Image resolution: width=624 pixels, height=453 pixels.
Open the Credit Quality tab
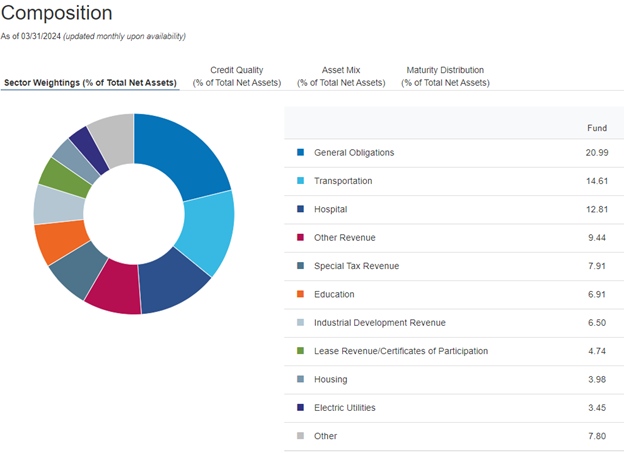(x=236, y=76)
